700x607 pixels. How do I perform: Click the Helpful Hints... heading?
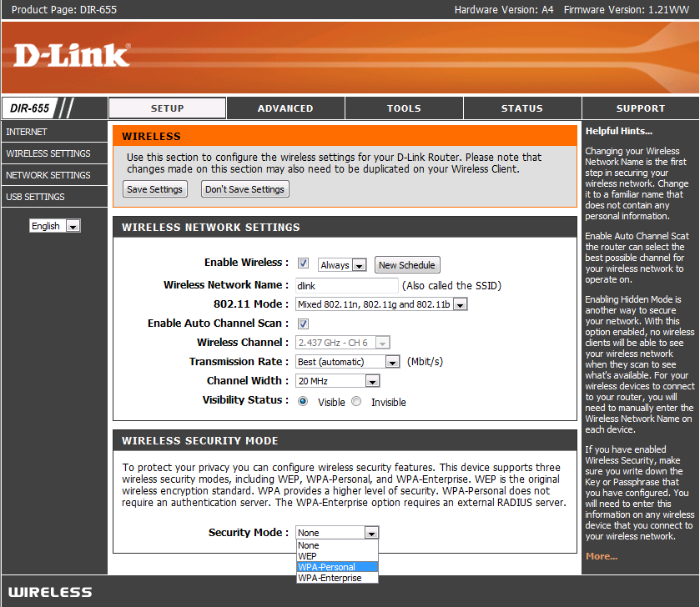pyautogui.click(x=619, y=131)
